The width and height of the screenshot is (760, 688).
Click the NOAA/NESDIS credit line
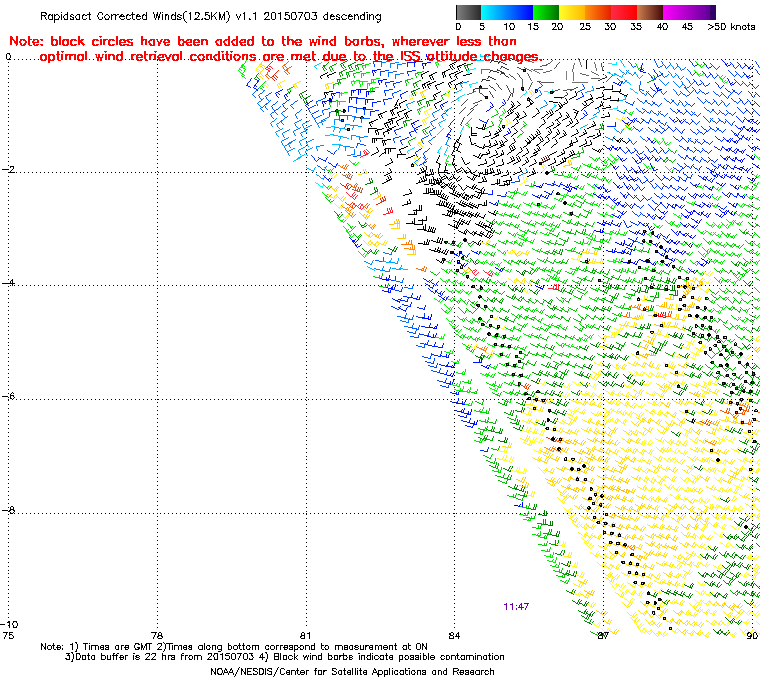352,672
